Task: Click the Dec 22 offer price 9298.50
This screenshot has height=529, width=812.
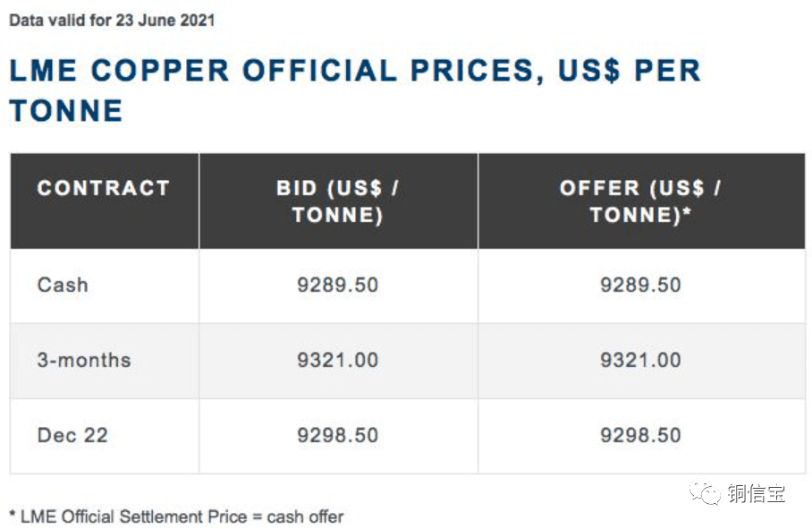Action: point(640,435)
